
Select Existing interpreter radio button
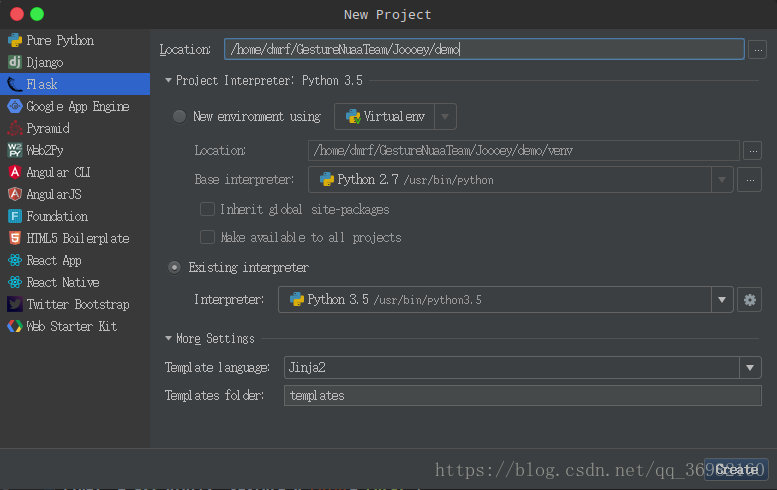coord(174,268)
